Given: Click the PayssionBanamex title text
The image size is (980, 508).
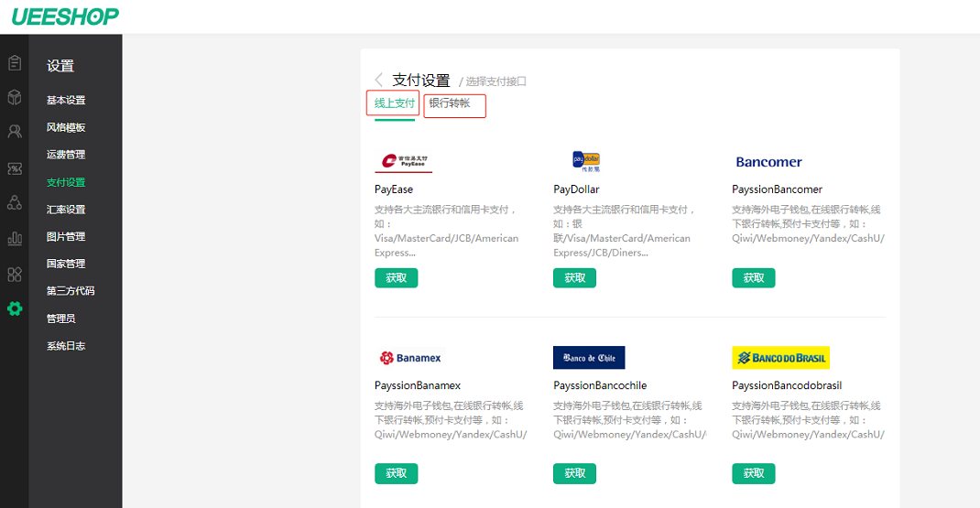Looking at the screenshot, I should pos(418,385).
